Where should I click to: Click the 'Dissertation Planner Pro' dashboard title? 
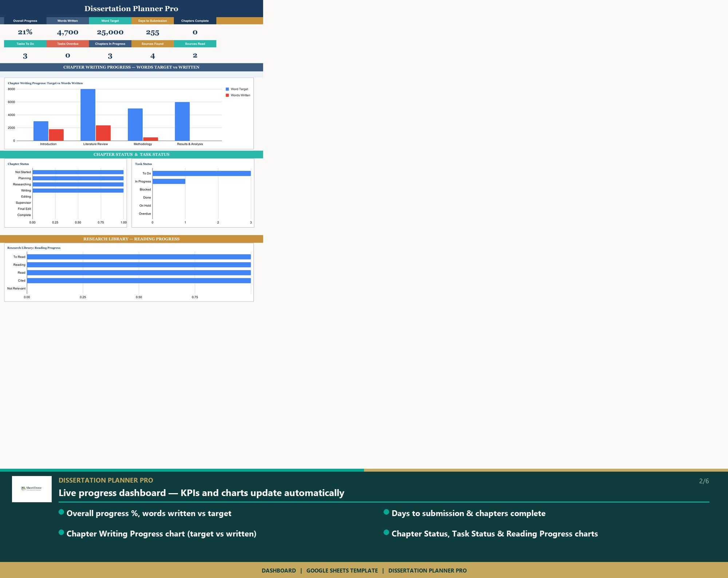[x=131, y=9]
